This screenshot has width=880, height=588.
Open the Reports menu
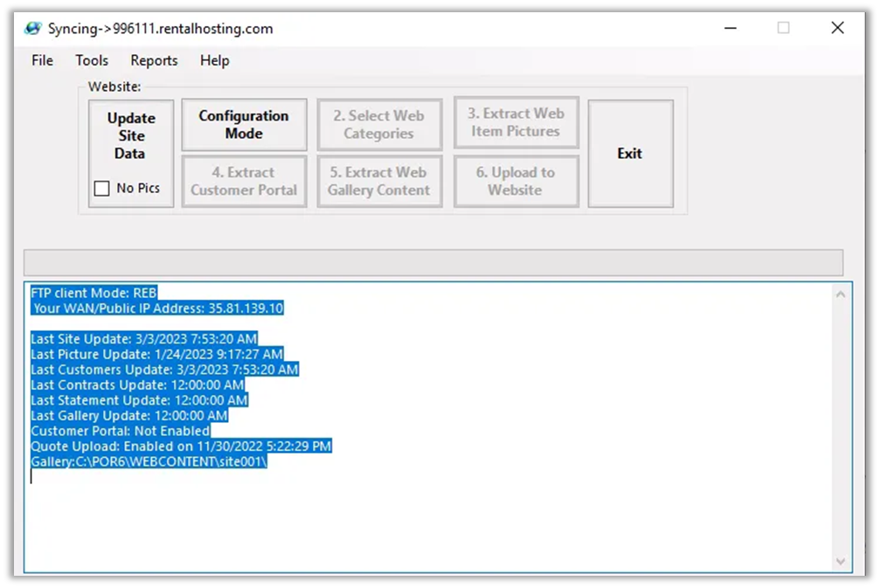154,60
